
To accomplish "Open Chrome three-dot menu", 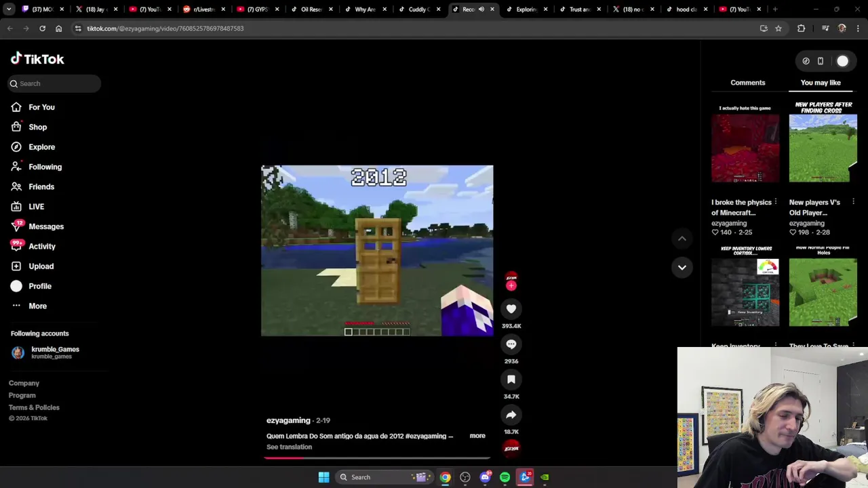I will coord(859,28).
